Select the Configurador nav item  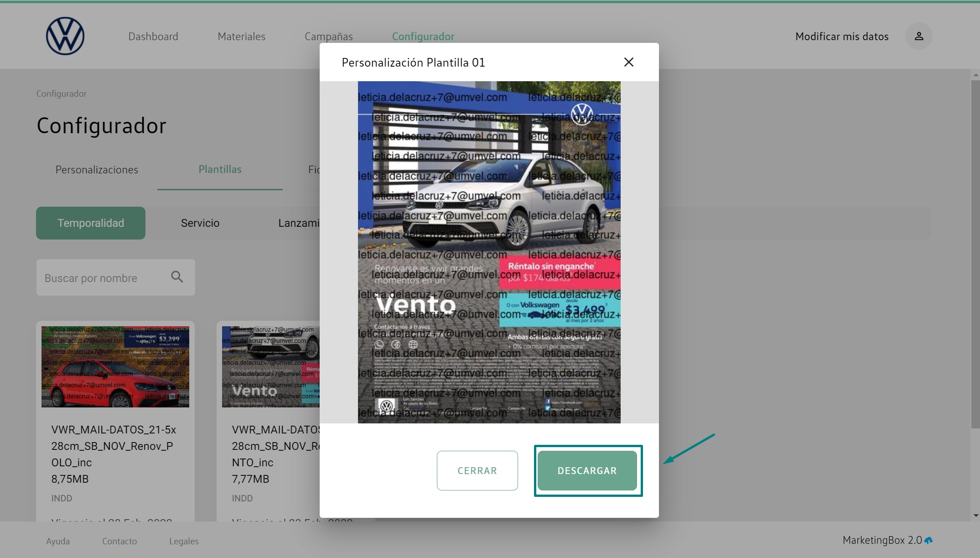click(x=423, y=37)
